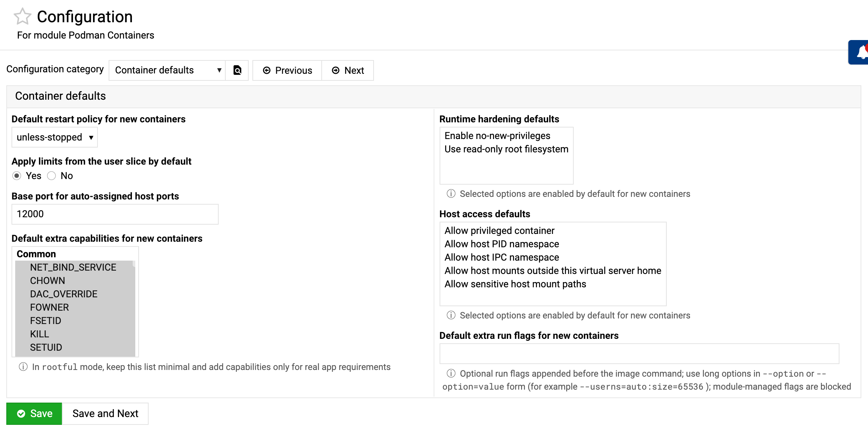The width and height of the screenshot is (868, 433).
Task: Open the restart policy unless-stopped dropdown
Action: tap(54, 137)
